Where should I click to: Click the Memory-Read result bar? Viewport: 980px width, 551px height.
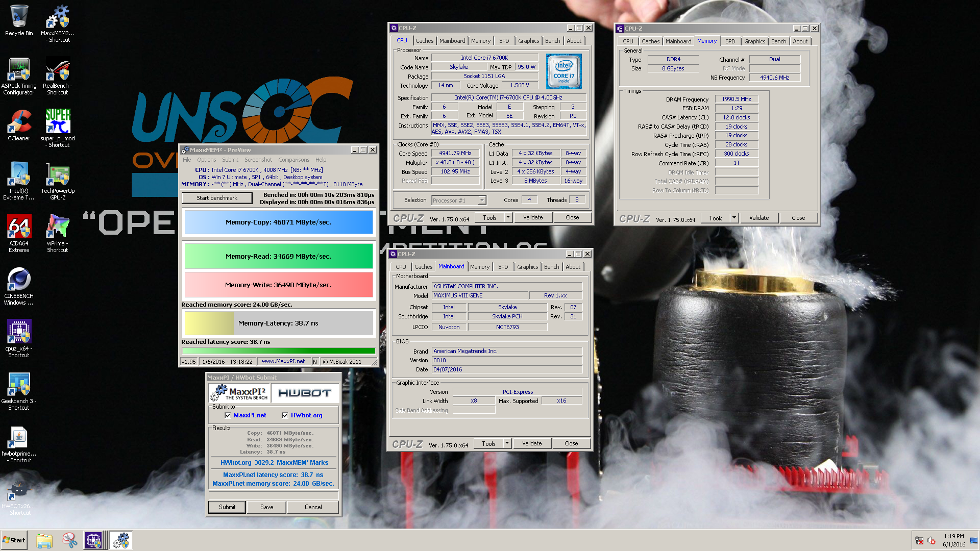279,256
